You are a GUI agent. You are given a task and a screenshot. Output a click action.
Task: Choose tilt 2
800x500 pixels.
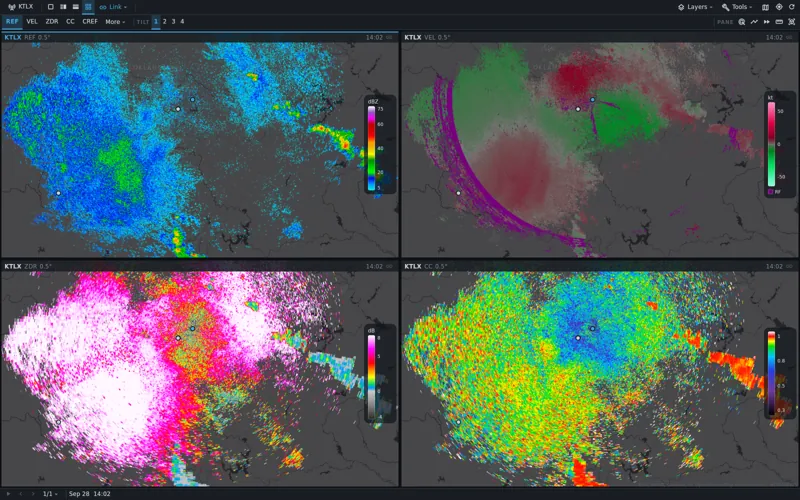tap(165, 22)
